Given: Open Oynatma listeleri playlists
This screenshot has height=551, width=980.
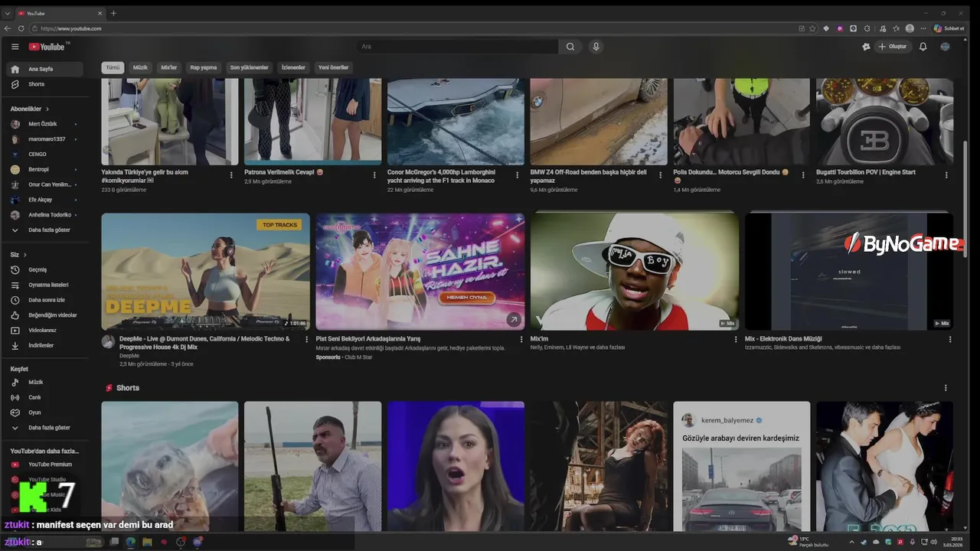Looking at the screenshot, I should click(44, 285).
